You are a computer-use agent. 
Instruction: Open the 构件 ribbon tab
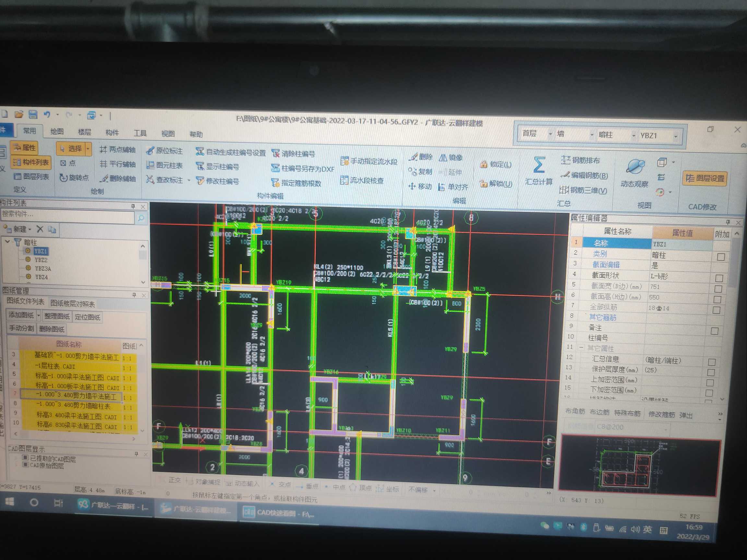coord(112,133)
